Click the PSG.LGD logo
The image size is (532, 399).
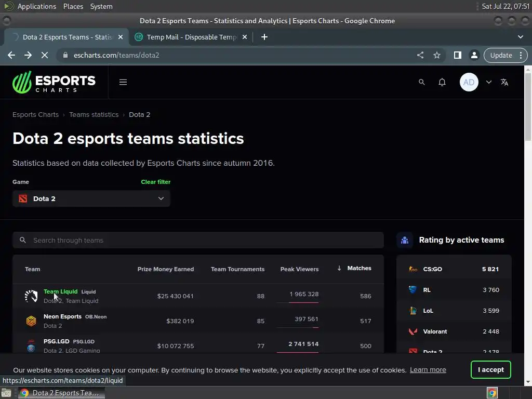[31, 345]
